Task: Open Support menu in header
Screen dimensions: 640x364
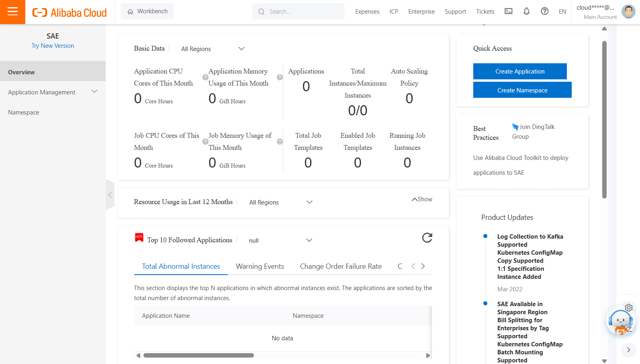Action: click(x=456, y=12)
